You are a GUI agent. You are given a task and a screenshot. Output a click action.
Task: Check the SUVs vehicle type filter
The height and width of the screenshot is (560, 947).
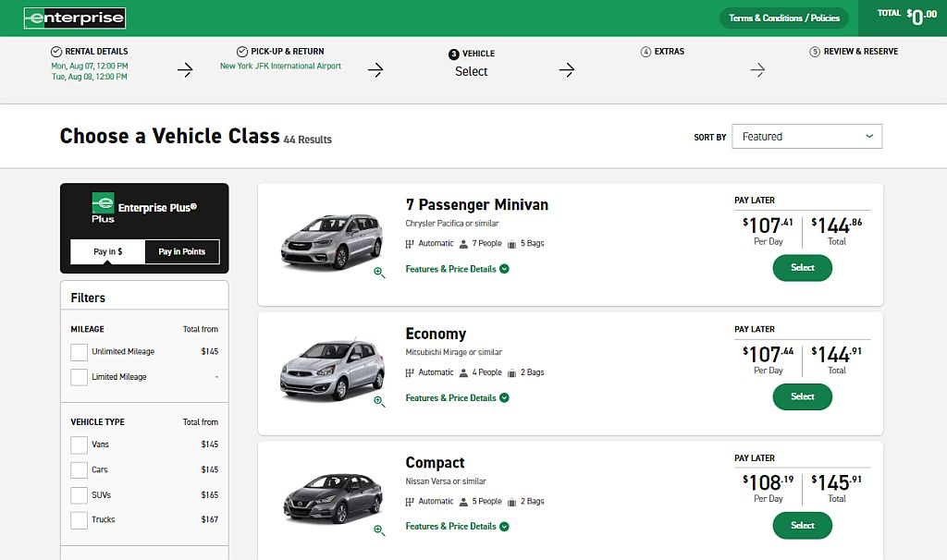point(79,494)
